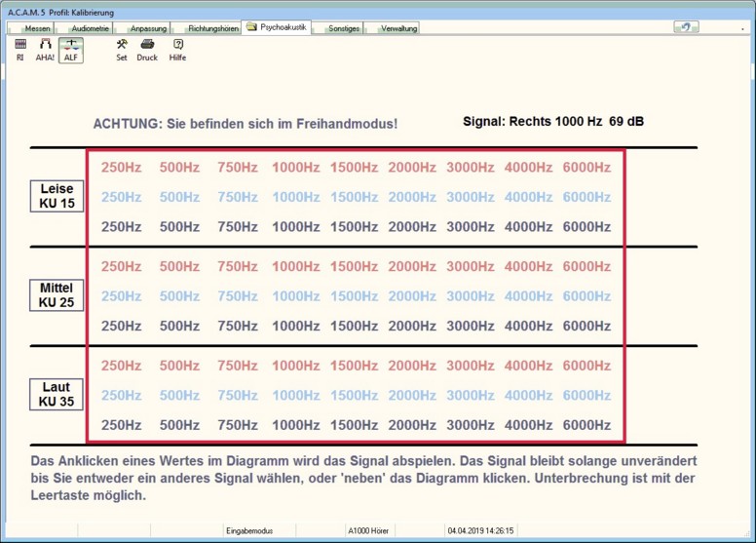Play blue 4000Hz in Mittel section
Viewport: 756px width, 543px height.
point(528,296)
